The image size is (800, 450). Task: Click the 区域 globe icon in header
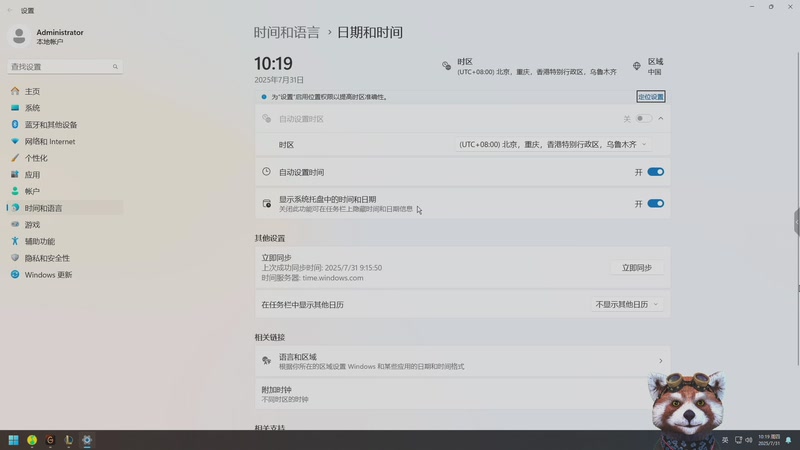637,66
